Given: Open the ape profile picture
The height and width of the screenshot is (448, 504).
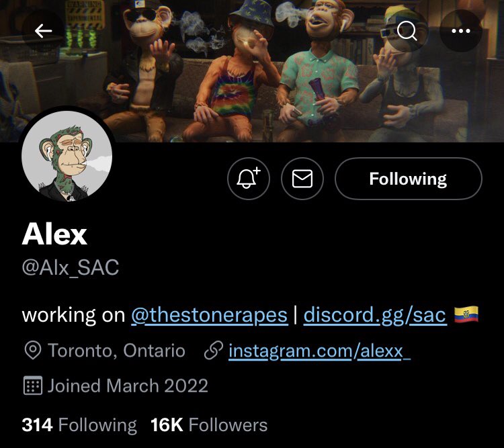Looking at the screenshot, I should point(67,156).
